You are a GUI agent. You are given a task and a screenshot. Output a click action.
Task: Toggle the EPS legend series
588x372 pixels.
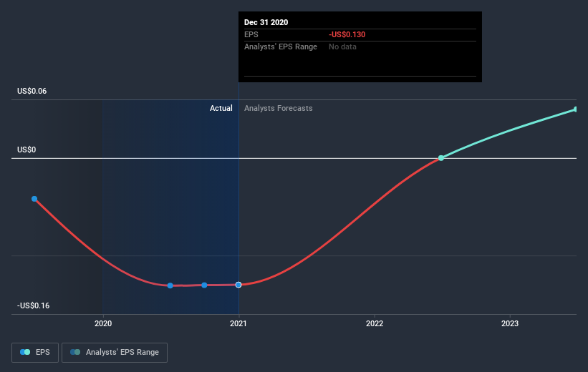click(35, 352)
